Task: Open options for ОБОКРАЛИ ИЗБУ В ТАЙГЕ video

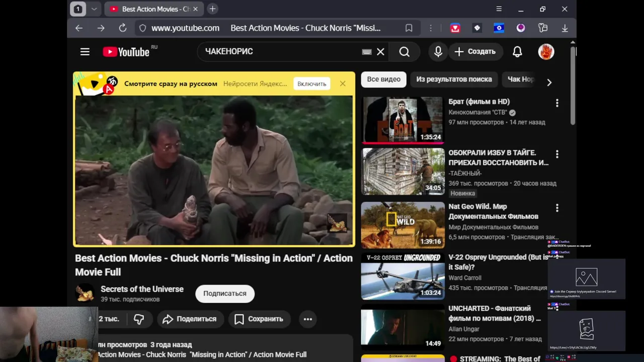Action: point(557,154)
